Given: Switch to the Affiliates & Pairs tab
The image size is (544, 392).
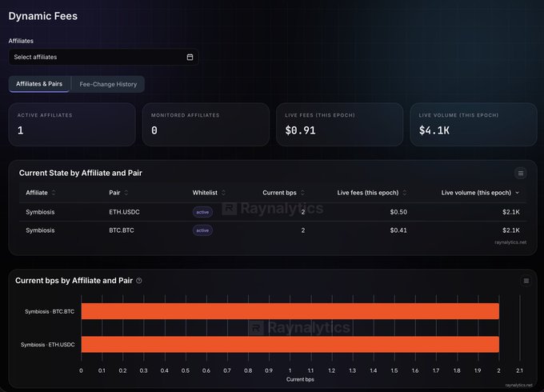Looking at the screenshot, I should coord(39,84).
